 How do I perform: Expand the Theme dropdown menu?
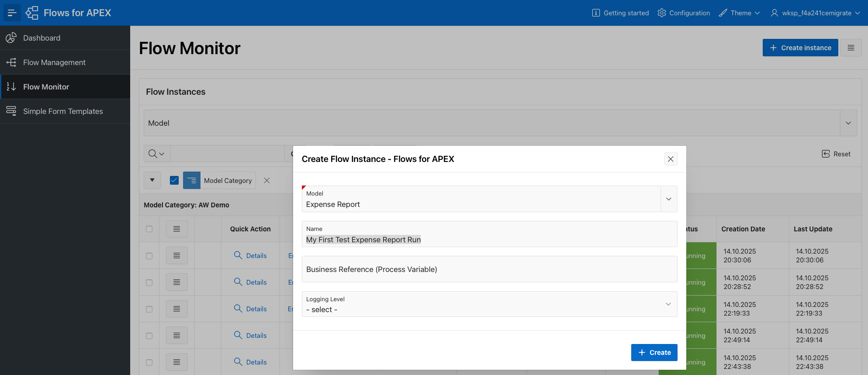740,13
